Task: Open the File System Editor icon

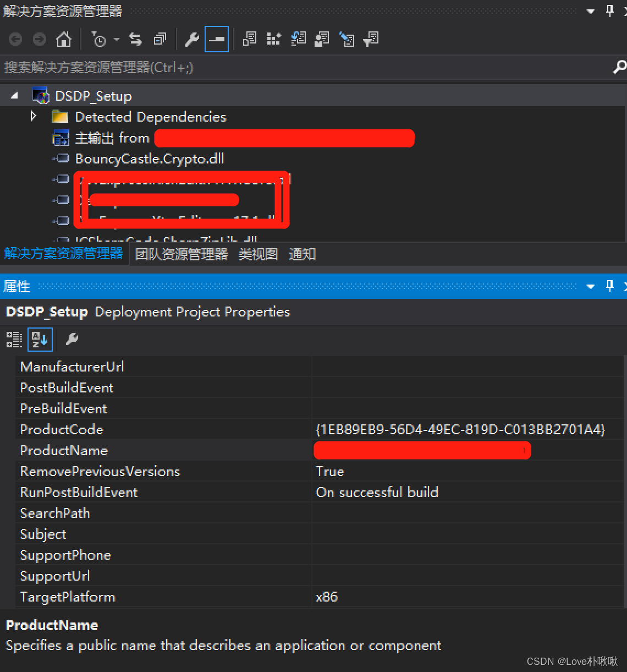Action: coord(250,39)
